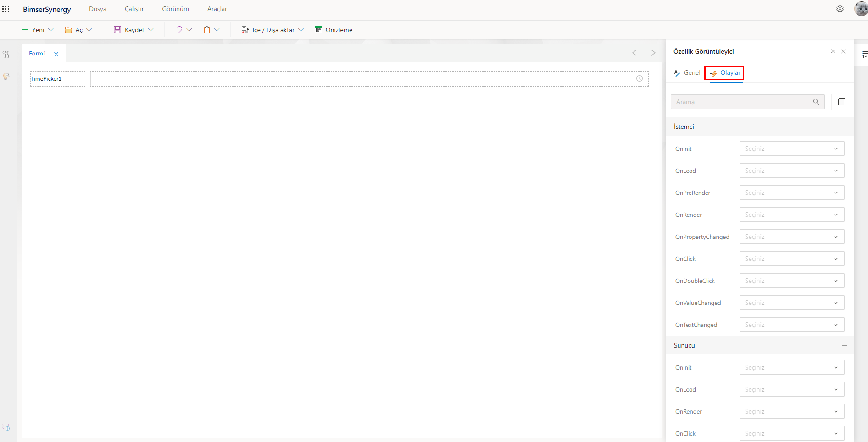Expand the Yeni dropdown arrow
868x442 pixels.
point(51,30)
